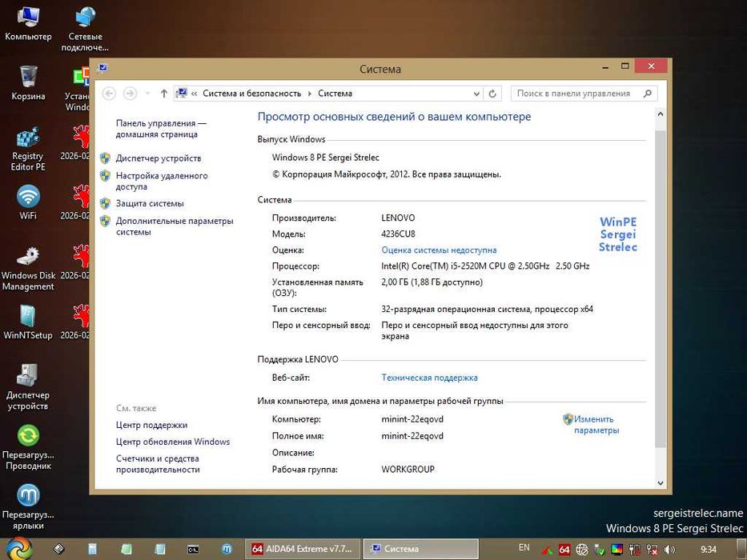The width and height of the screenshot is (747, 560).
Task: Click the Intel Core i5-2520M processor text
Action: coord(485,266)
